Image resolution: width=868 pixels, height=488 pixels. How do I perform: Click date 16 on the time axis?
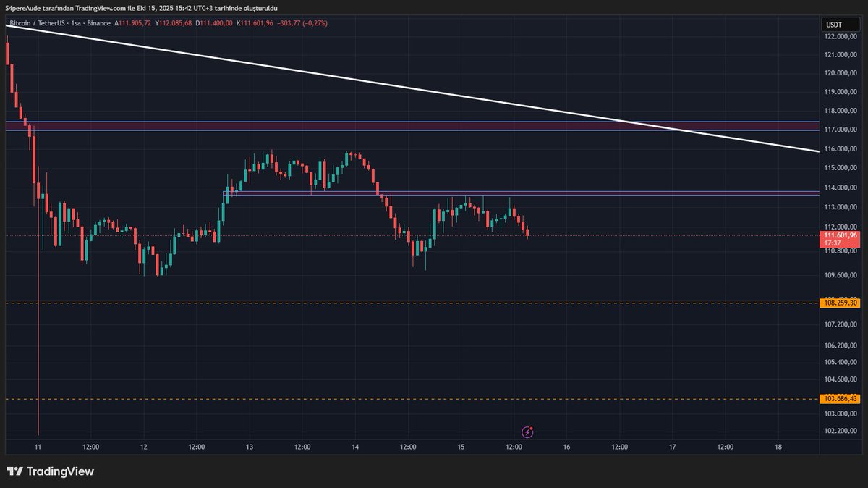coord(566,447)
